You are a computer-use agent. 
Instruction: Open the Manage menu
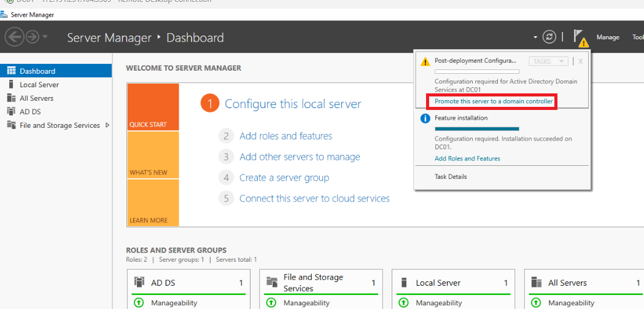608,37
